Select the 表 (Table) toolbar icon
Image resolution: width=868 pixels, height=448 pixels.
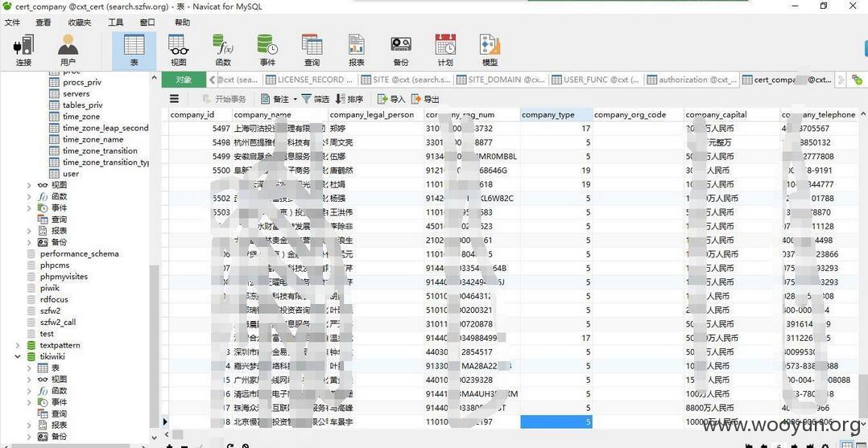[134, 51]
